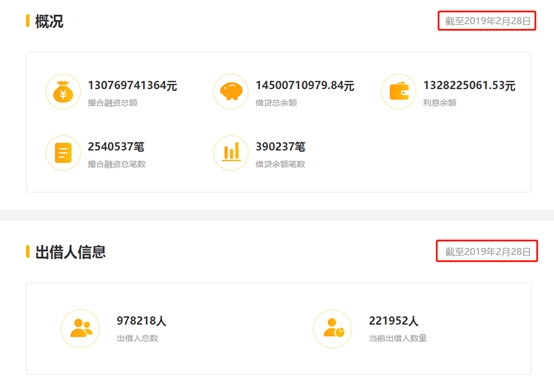The image size is (554, 386).
Task: Click the 当前出借人数量 label
Action: pos(398,338)
